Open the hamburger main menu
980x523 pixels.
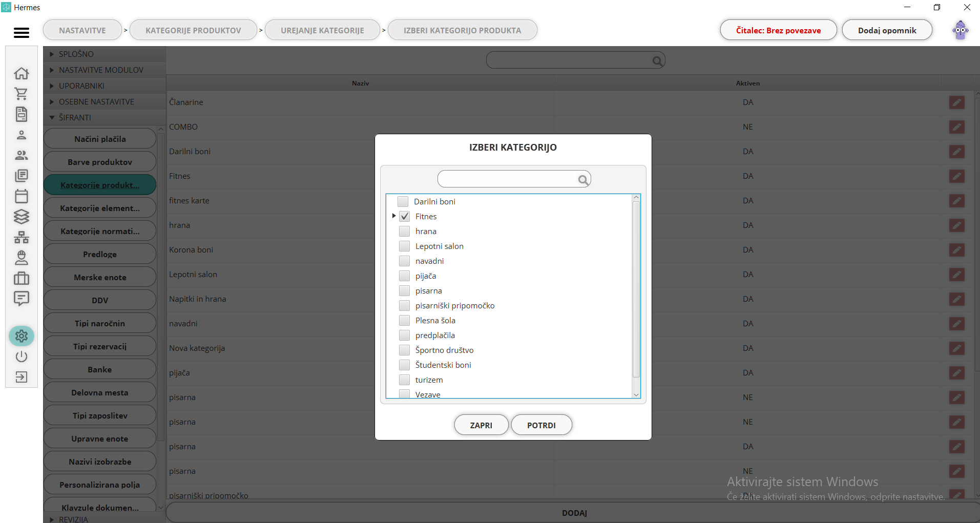pyautogui.click(x=22, y=32)
